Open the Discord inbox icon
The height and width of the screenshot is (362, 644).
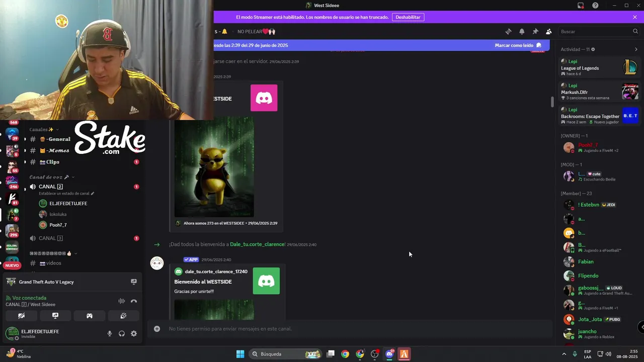(581, 6)
